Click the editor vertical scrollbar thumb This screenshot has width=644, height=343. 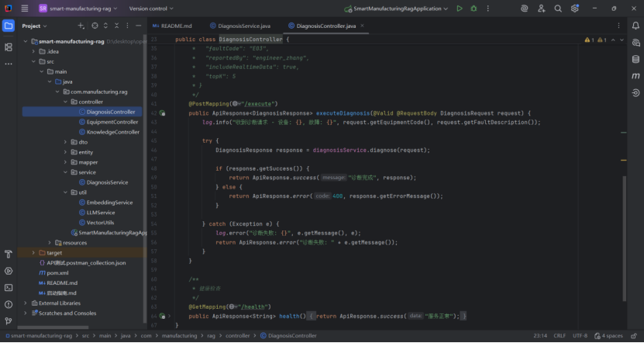[x=625, y=238]
